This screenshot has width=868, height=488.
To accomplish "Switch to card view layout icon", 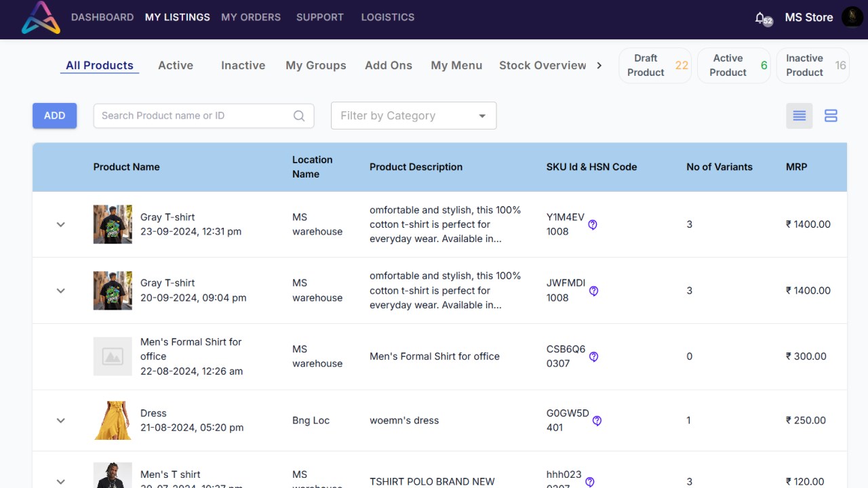I will pos(831,116).
